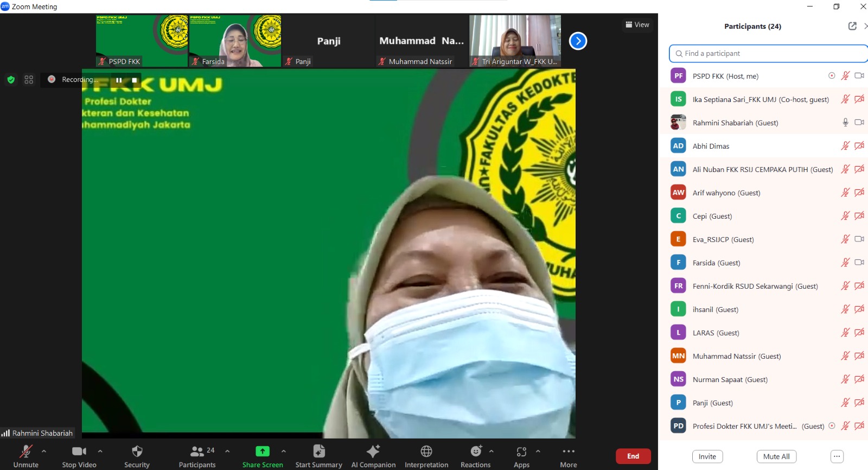This screenshot has height=470, width=868.
Task: Click the Invite button
Action: 707,456
